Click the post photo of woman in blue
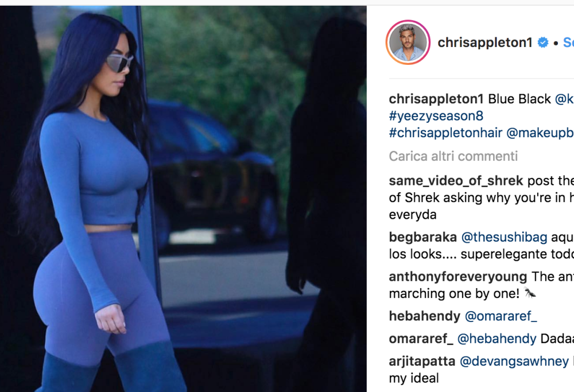The image size is (574, 392). pos(183,199)
